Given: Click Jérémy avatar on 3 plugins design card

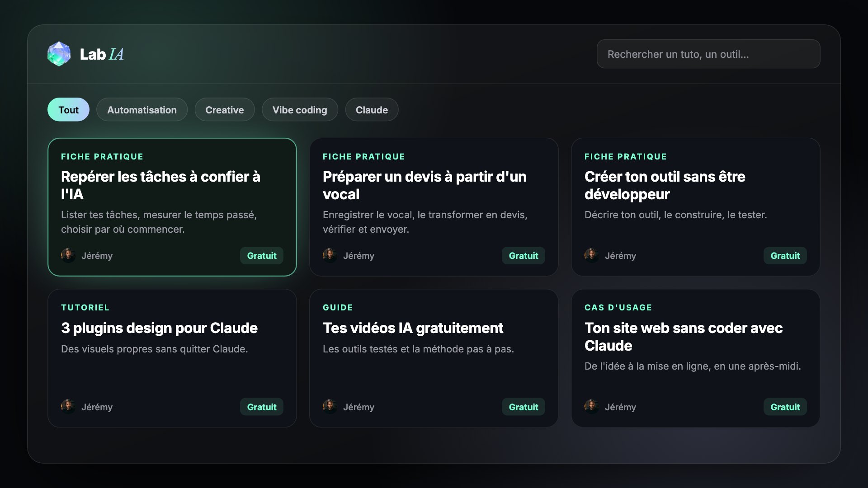Looking at the screenshot, I should [68, 407].
